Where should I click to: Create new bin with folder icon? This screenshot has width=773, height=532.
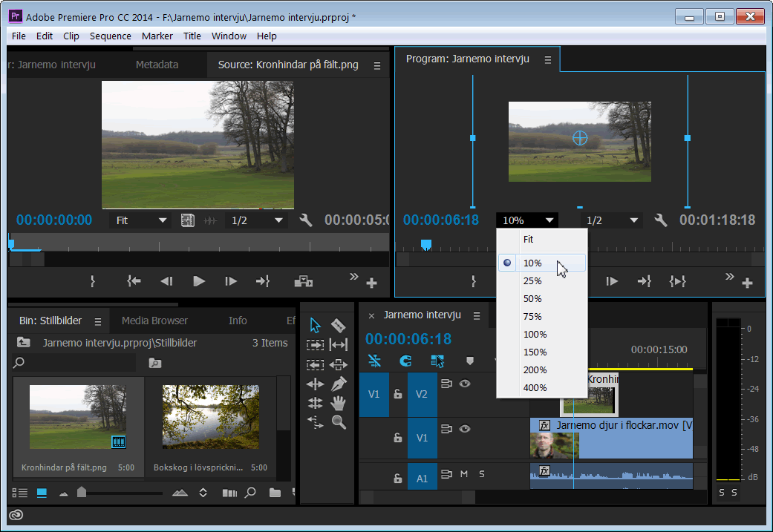[275, 493]
